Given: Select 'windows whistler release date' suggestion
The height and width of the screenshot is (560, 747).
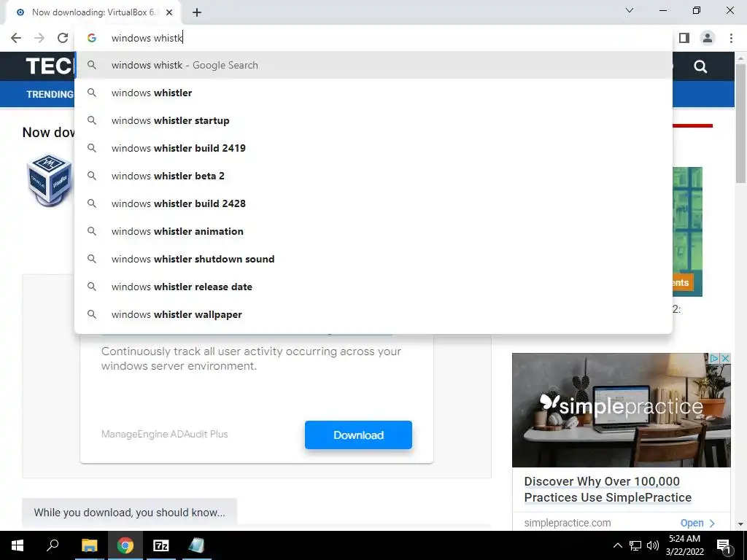Looking at the screenshot, I should coord(373,287).
